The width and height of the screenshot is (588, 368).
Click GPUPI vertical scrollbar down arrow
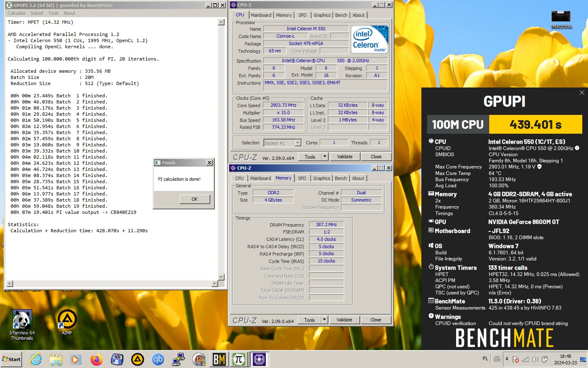click(221, 277)
